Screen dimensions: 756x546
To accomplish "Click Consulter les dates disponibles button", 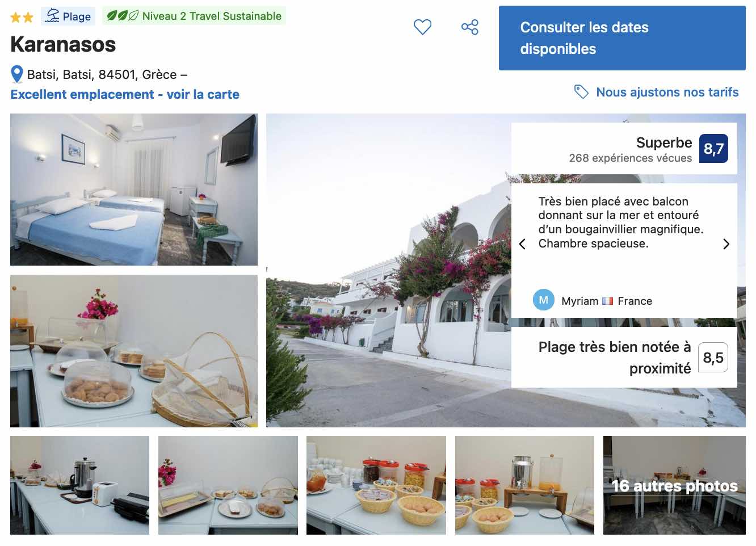I will pos(622,38).
